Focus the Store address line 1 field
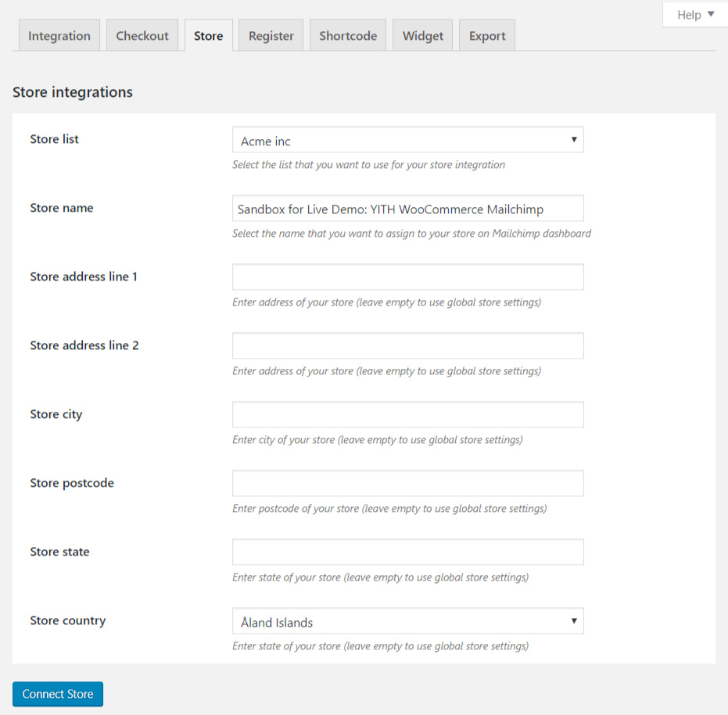Image resolution: width=728 pixels, height=715 pixels. tap(407, 277)
